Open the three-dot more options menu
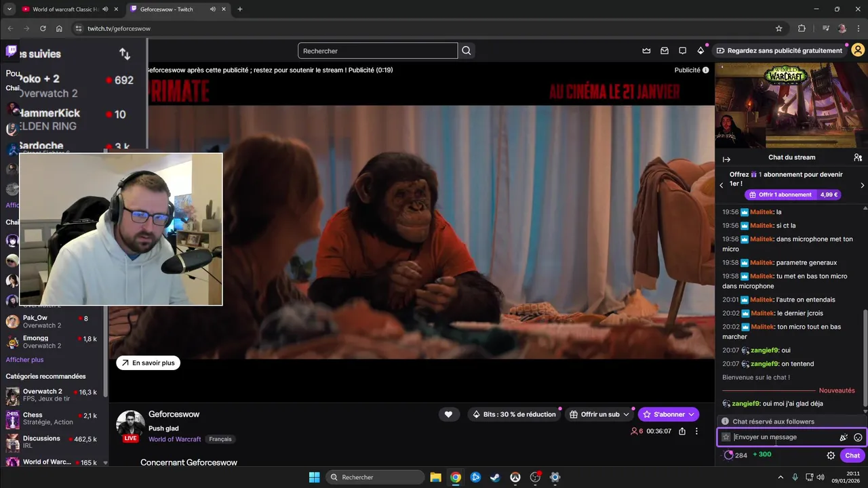Screen dimensions: 868x488 (696, 431)
